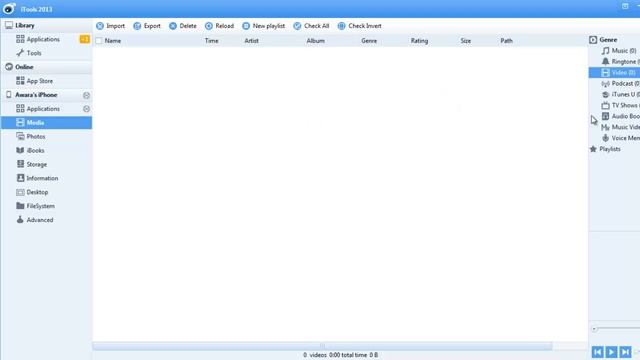Open Tools in the sidebar
Viewport: 640px width, 360px height.
point(34,53)
